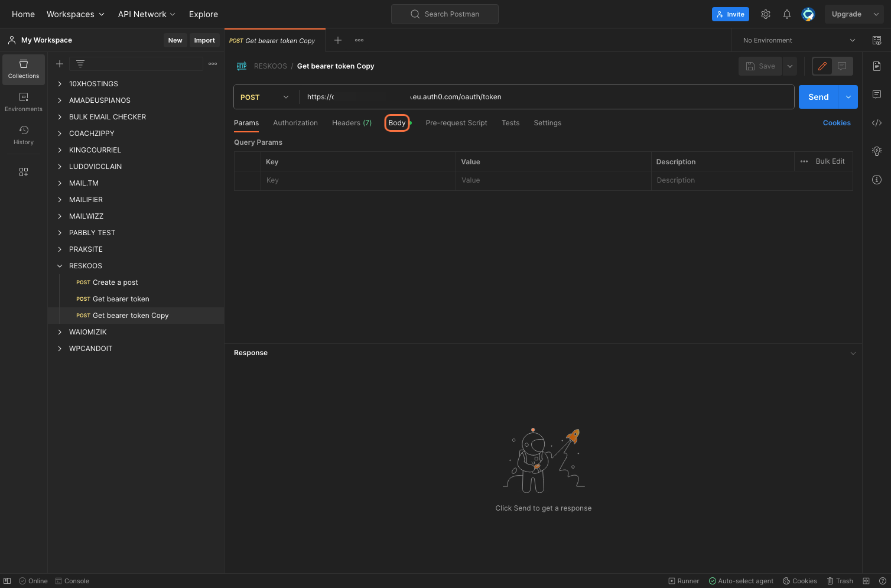
Task: Click the Import button
Action: coord(204,40)
